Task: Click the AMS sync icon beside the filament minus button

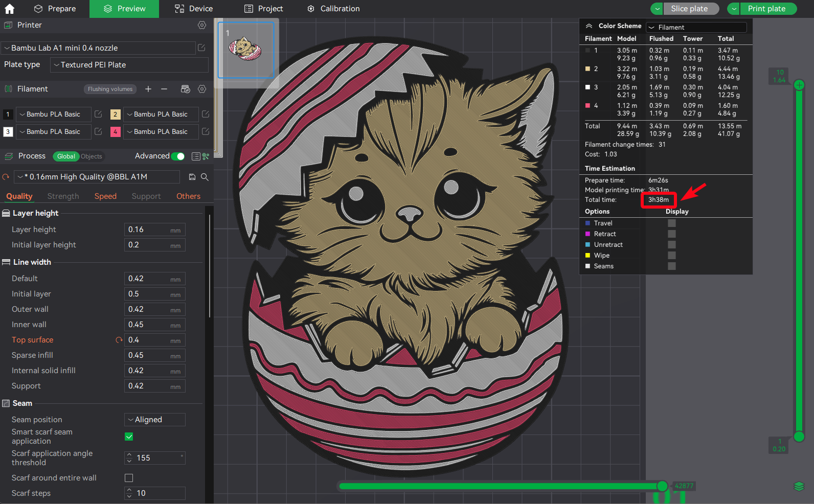Action: click(x=186, y=89)
